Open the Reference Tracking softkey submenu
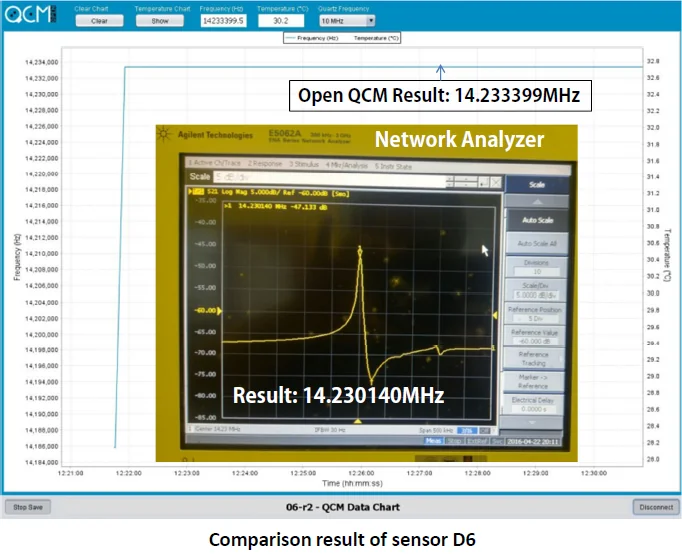Screen dimensions: 682x554 pos(534,359)
